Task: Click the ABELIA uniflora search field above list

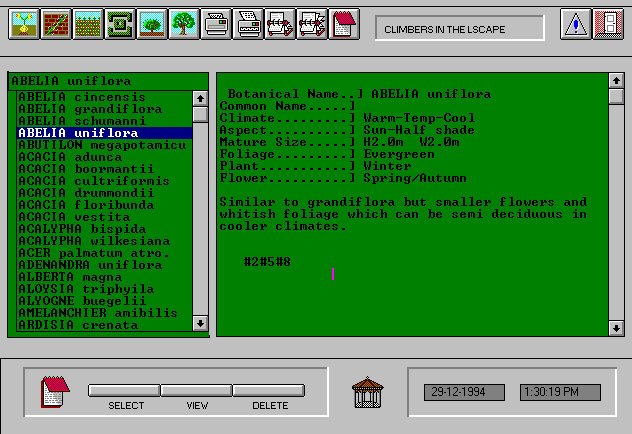Action: (x=108, y=81)
